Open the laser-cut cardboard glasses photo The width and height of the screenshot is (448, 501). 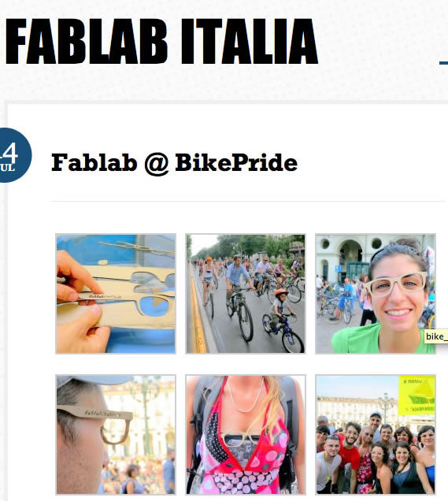pos(116,294)
